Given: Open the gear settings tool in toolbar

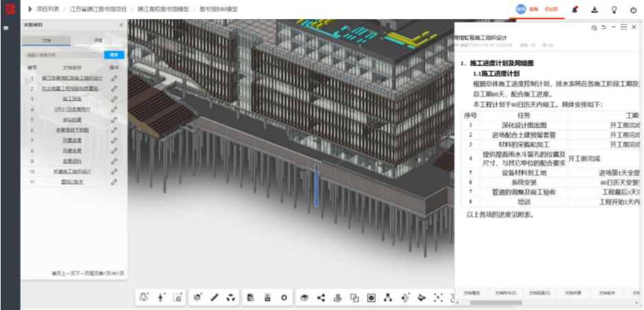Looking at the screenshot, I should (283, 298).
